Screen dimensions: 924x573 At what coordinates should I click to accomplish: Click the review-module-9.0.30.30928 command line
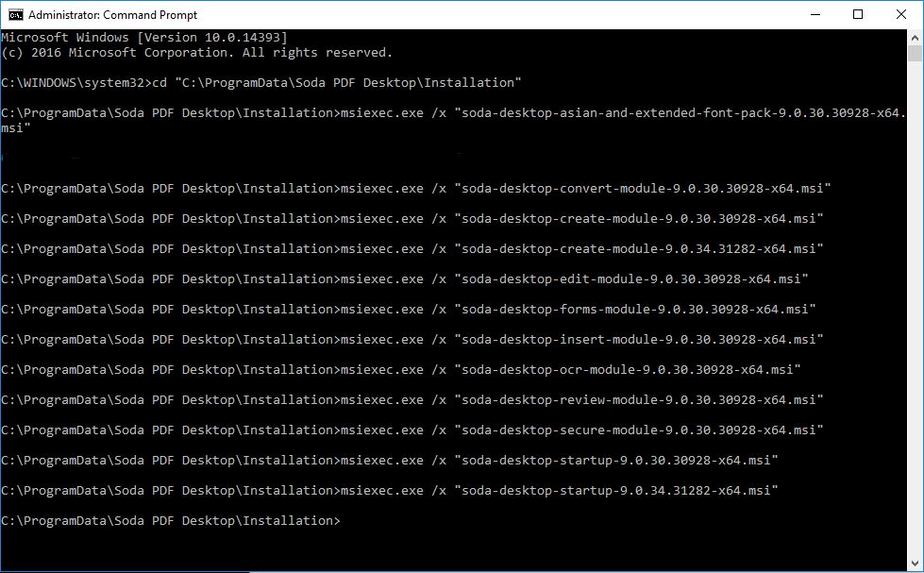pos(412,399)
